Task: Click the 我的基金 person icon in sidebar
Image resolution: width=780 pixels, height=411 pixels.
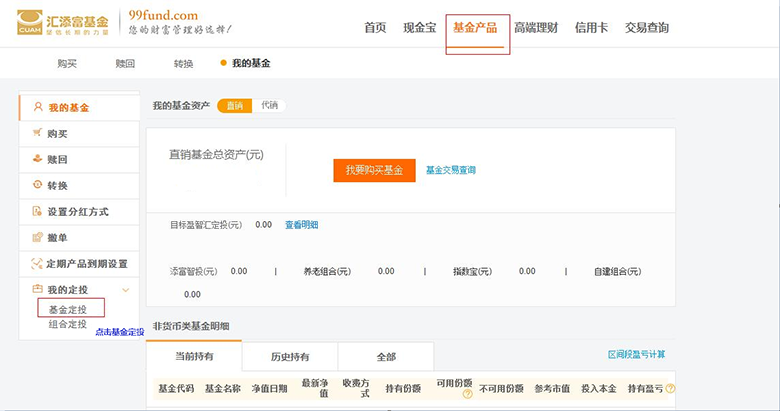Action: coord(38,107)
